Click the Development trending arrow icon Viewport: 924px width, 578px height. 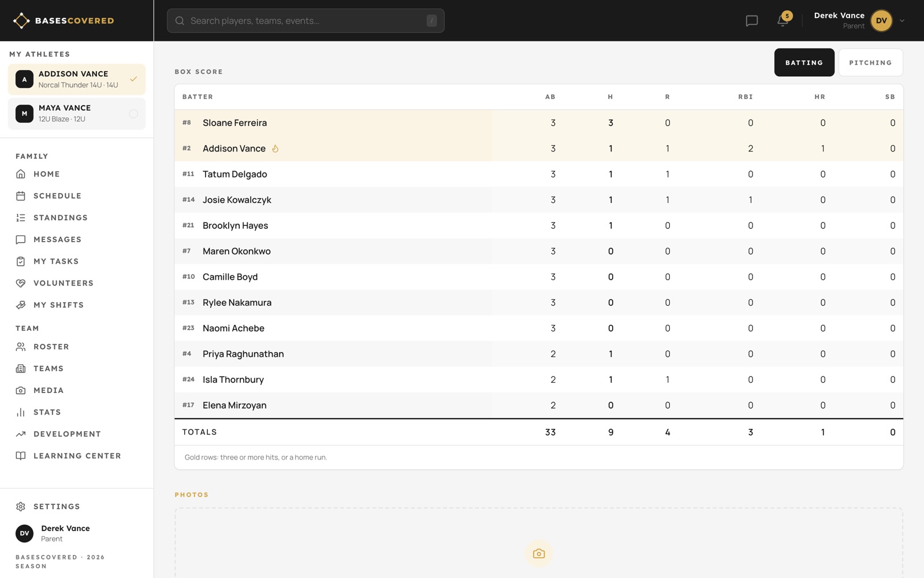[x=21, y=434]
